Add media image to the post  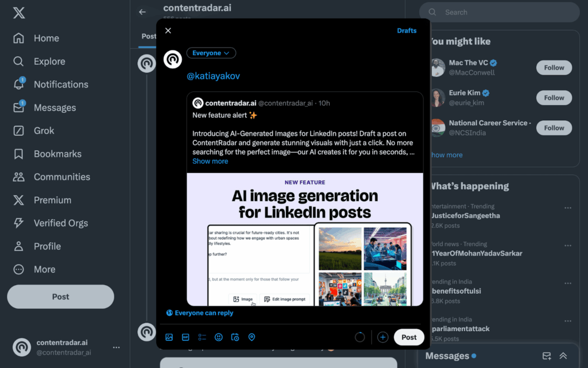pyautogui.click(x=169, y=338)
